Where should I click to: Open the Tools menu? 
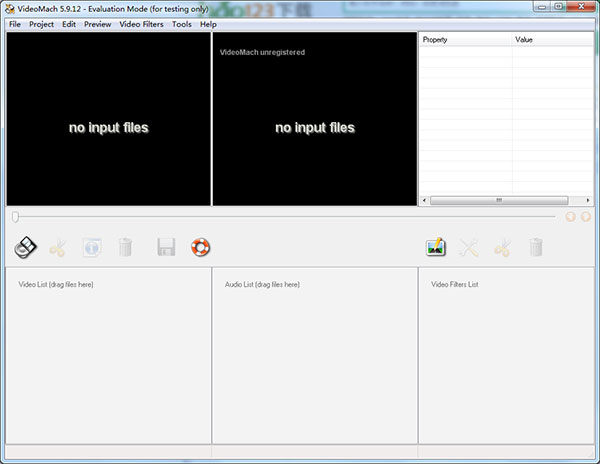182,24
